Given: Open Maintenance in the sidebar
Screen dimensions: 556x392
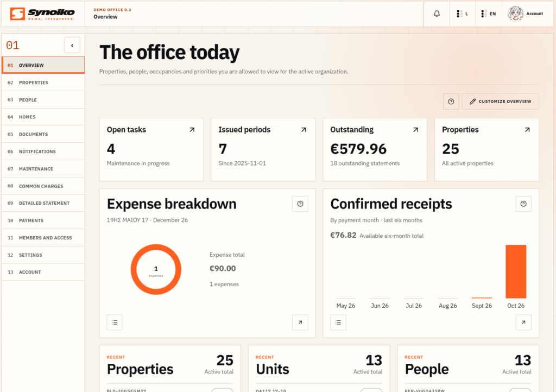Looking at the screenshot, I should click(43, 169).
